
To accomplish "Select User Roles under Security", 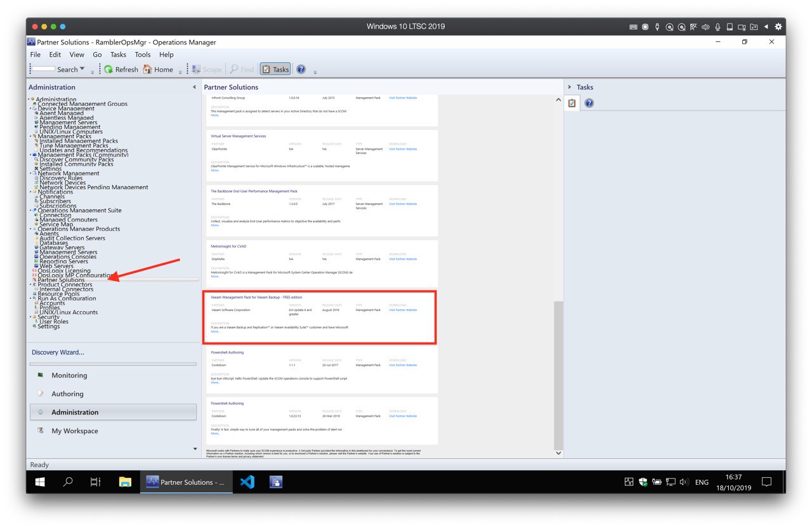I will [54, 322].
